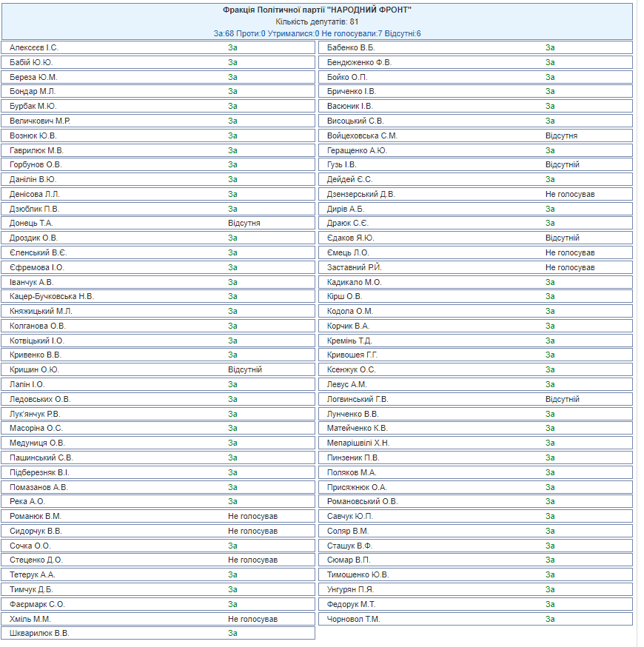The height and width of the screenshot is (647, 644).
Task: Select deputy name Алексєєв І.С.
Action: [34, 47]
